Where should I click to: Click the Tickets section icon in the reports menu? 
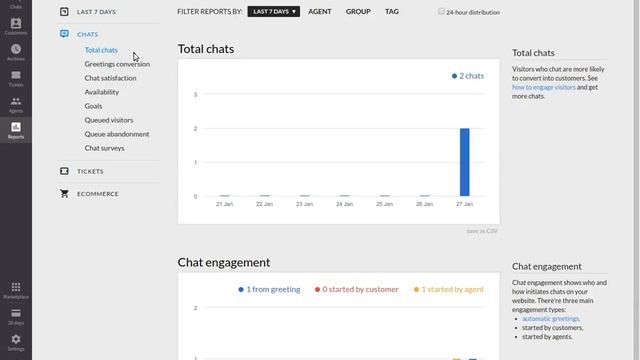(64, 171)
